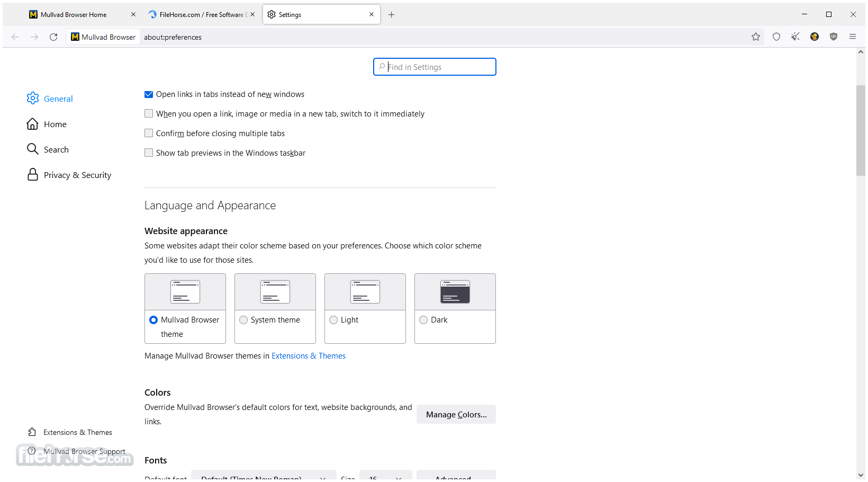
Task: Open the shield security level icon
Action: [776, 37]
